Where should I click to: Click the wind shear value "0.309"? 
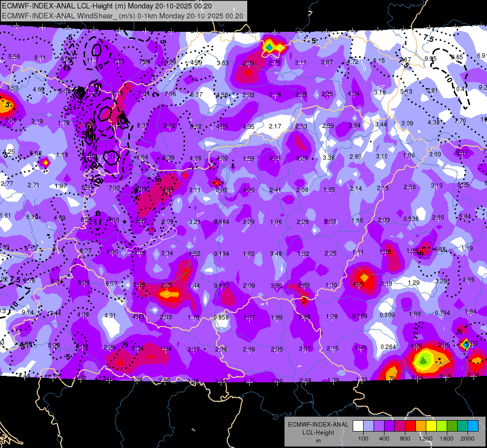387,315
